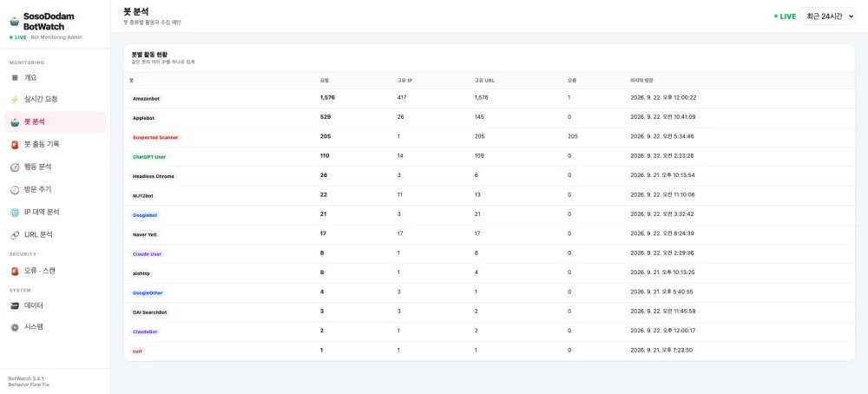The height and width of the screenshot is (394, 868).
Task: Click the 봇 column header
Action: (x=131, y=81)
